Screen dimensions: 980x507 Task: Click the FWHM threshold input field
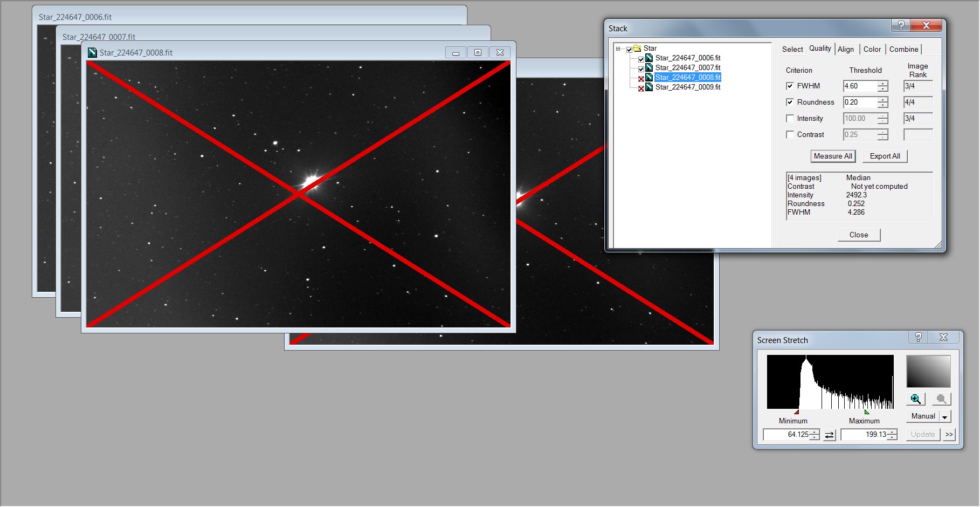point(860,86)
